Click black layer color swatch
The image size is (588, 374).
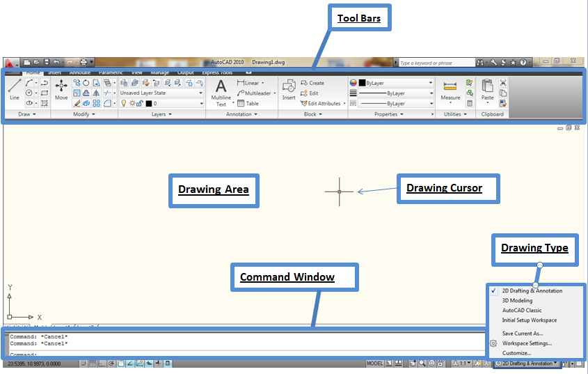coord(149,103)
